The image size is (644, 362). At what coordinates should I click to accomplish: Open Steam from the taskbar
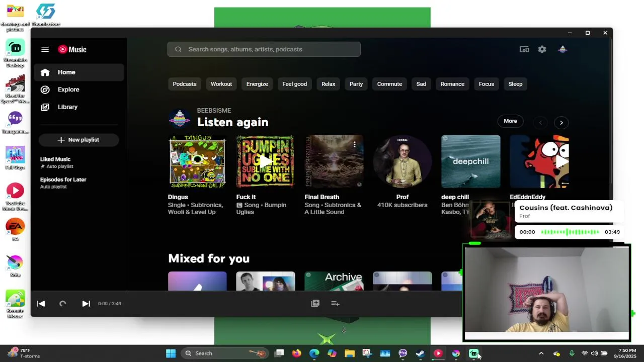pos(420,353)
